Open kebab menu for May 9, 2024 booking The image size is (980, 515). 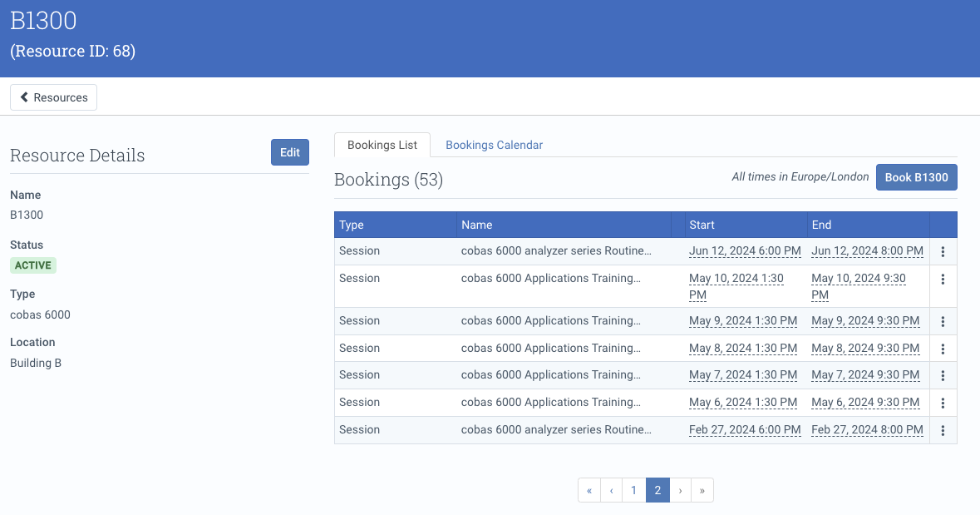click(943, 322)
